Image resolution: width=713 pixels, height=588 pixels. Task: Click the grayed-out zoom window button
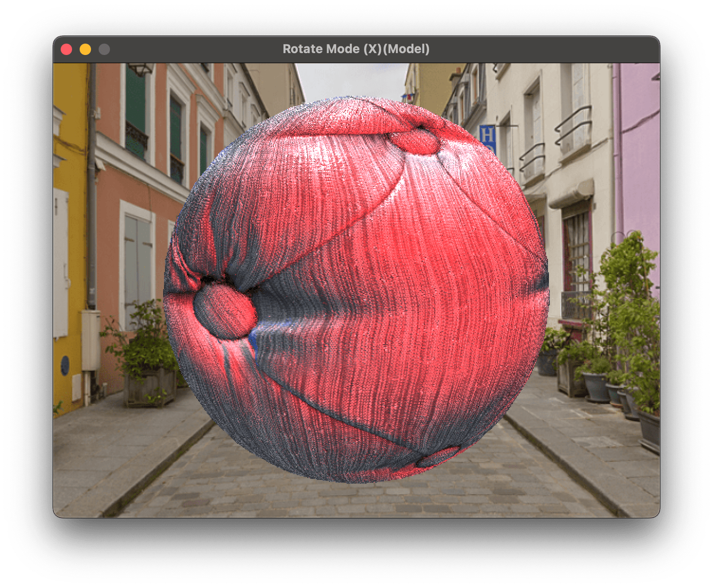click(104, 49)
